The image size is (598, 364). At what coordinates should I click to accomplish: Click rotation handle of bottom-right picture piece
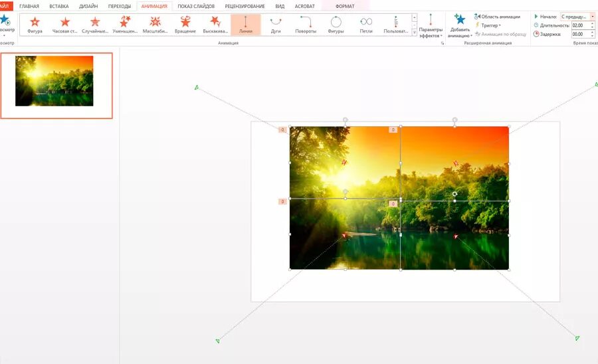pyautogui.click(x=454, y=194)
